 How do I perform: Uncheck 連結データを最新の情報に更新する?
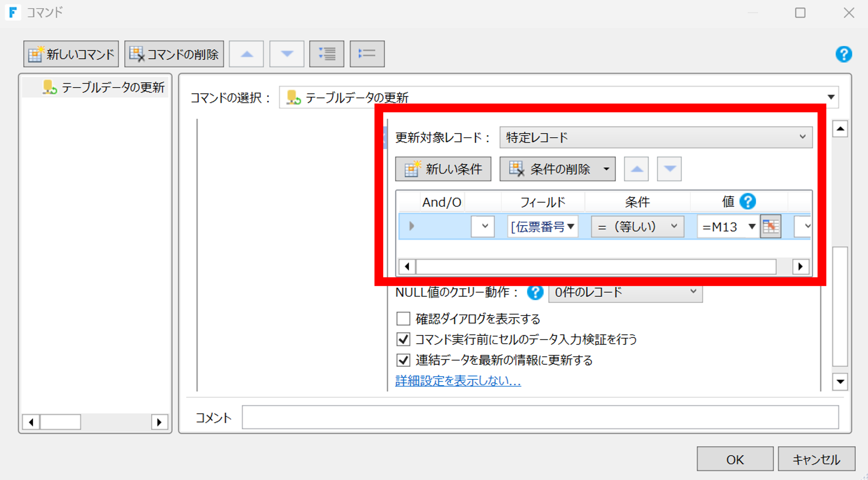(403, 360)
